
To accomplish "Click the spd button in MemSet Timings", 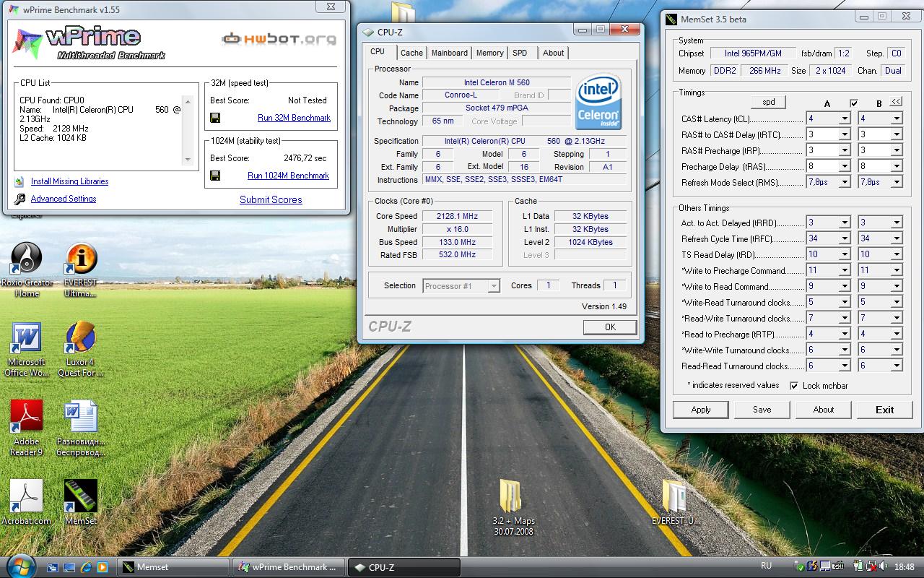I will [769, 103].
